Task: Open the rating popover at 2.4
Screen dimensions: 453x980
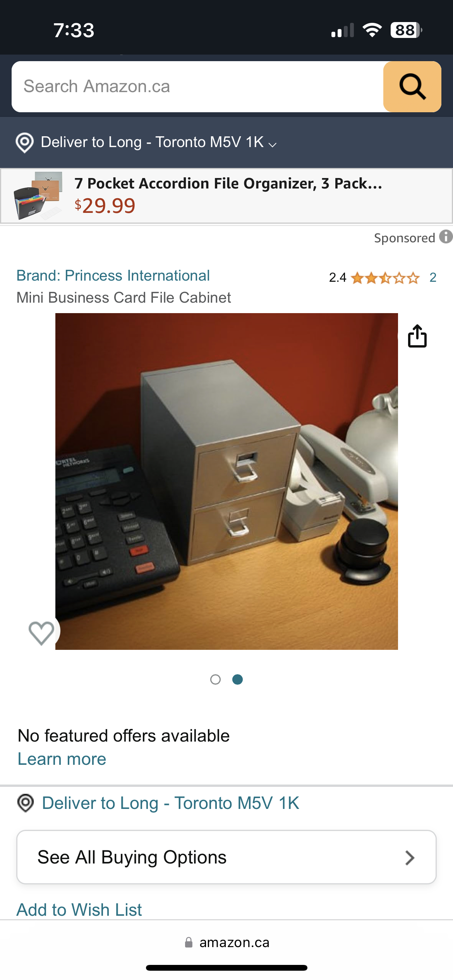Action: 338,278
